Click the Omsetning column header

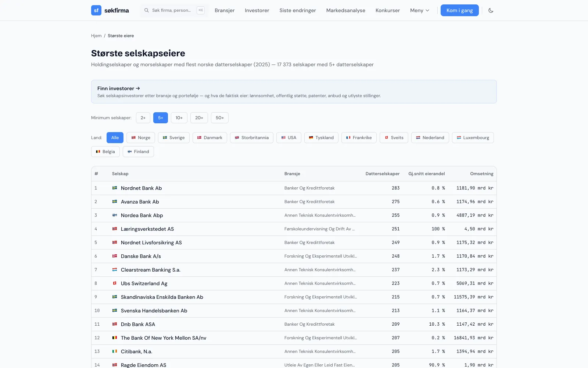click(482, 174)
